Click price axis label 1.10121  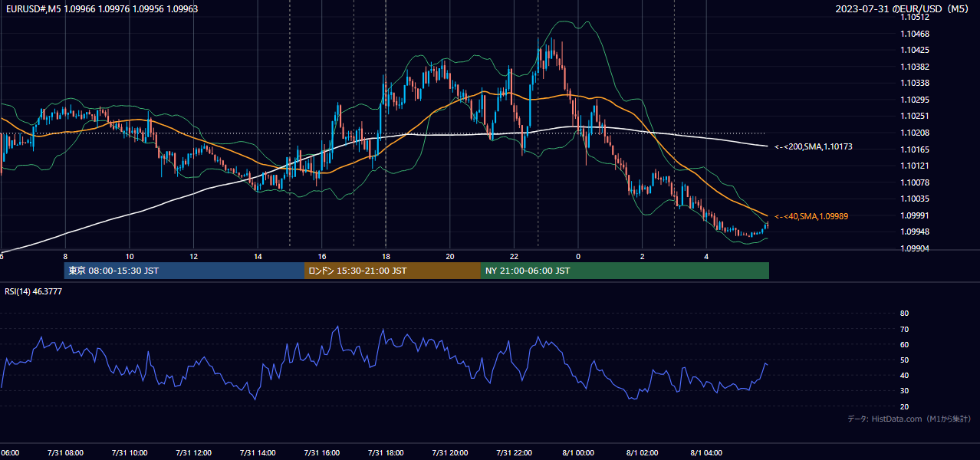point(915,166)
